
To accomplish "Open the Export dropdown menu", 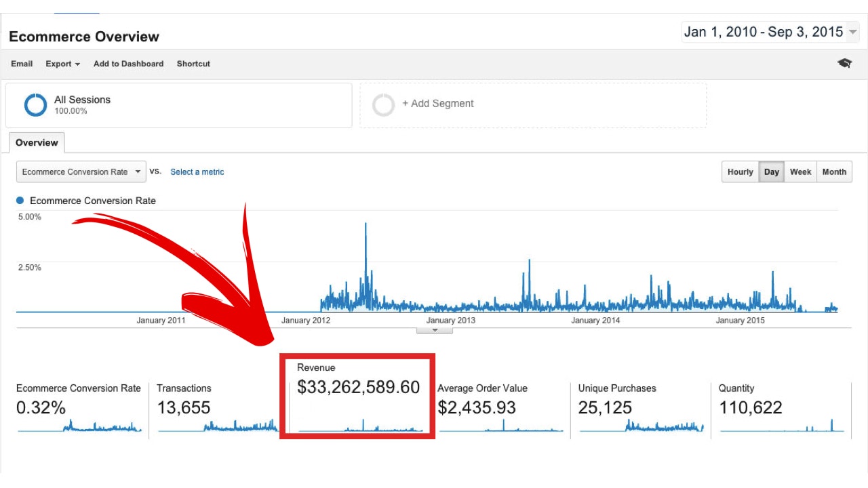I will click(x=62, y=63).
